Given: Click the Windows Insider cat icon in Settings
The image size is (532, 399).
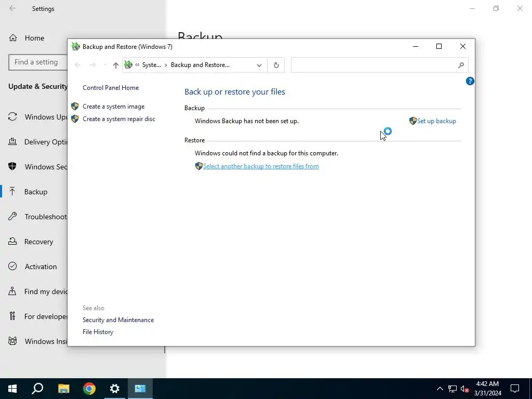Looking at the screenshot, I should click(x=12, y=341).
